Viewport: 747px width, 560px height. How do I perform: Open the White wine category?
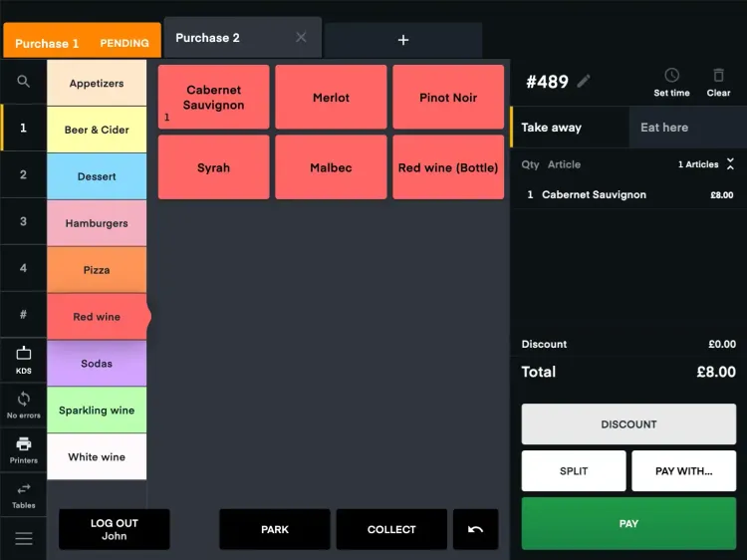pos(97,456)
